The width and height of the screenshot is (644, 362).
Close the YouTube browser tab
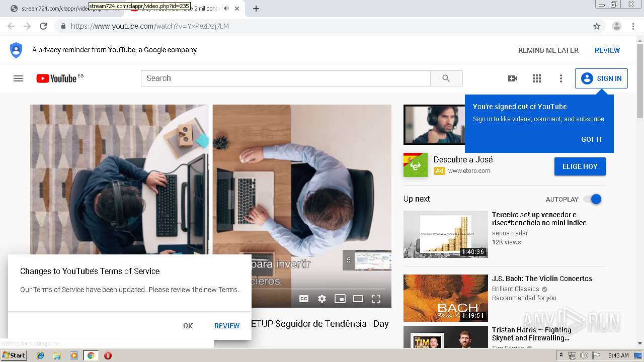click(237, 9)
